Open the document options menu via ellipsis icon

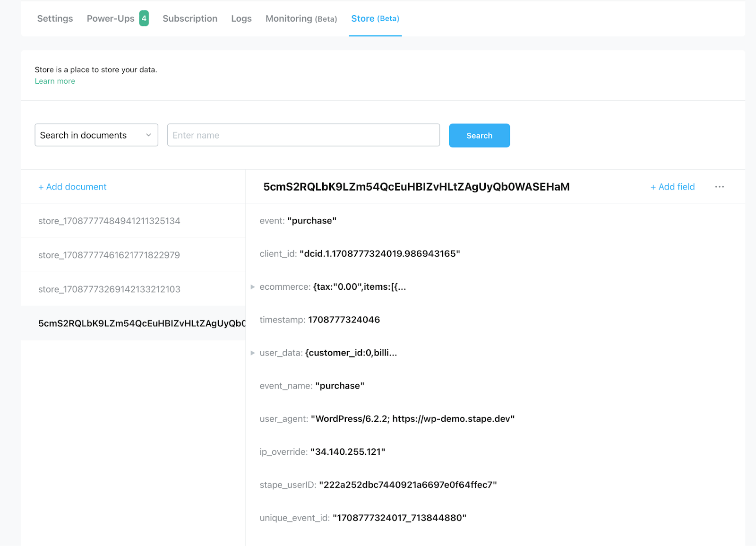click(x=719, y=187)
